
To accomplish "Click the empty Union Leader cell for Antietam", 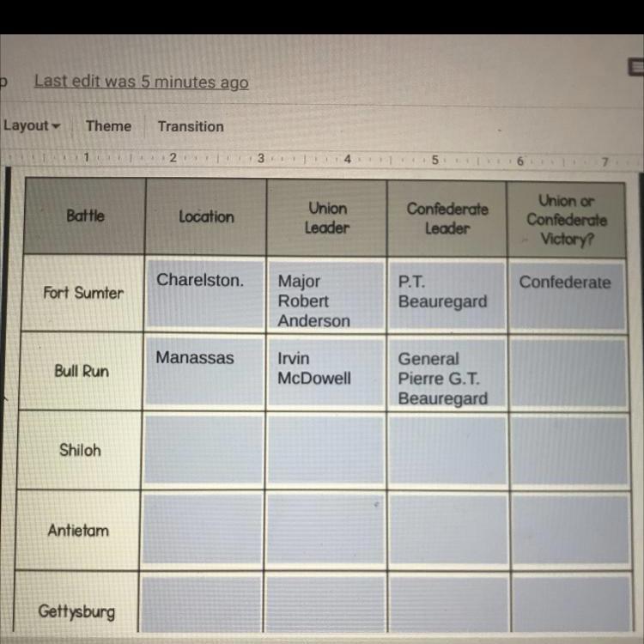I will click(x=325, y=531).
